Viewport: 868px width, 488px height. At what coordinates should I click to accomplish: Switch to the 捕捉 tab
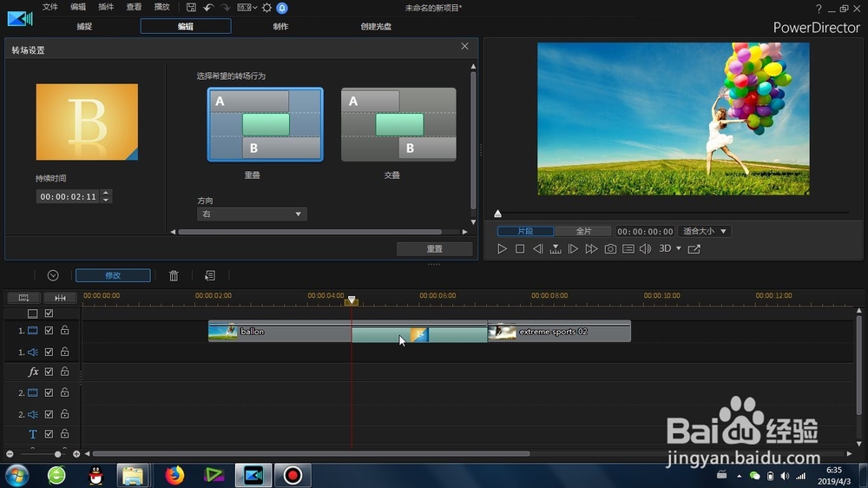pyautogui.click(x=84, y=26)
